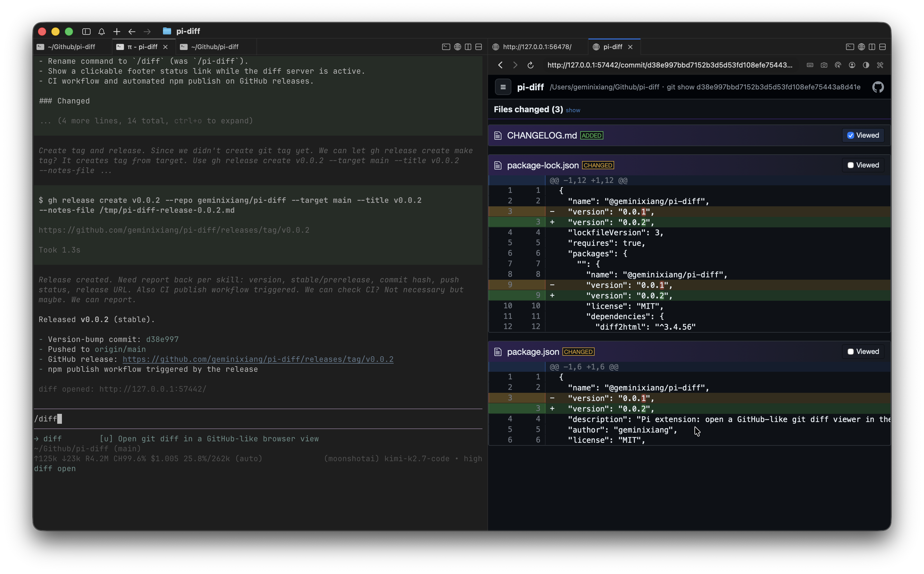Image resolution: width=924 pixels, height=574 pixels.
Task: Split right pane vertically via columns icon
Action: 872,47
